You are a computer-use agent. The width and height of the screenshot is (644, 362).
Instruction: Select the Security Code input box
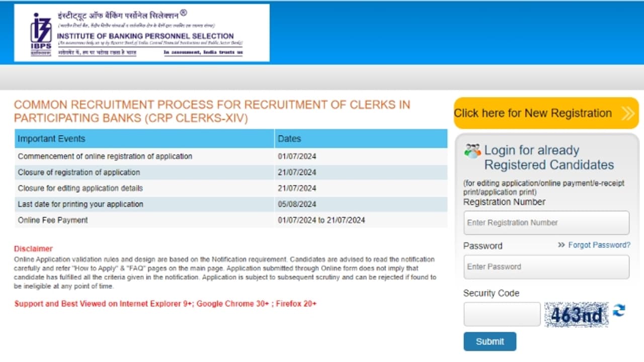(x=501, y=314)
